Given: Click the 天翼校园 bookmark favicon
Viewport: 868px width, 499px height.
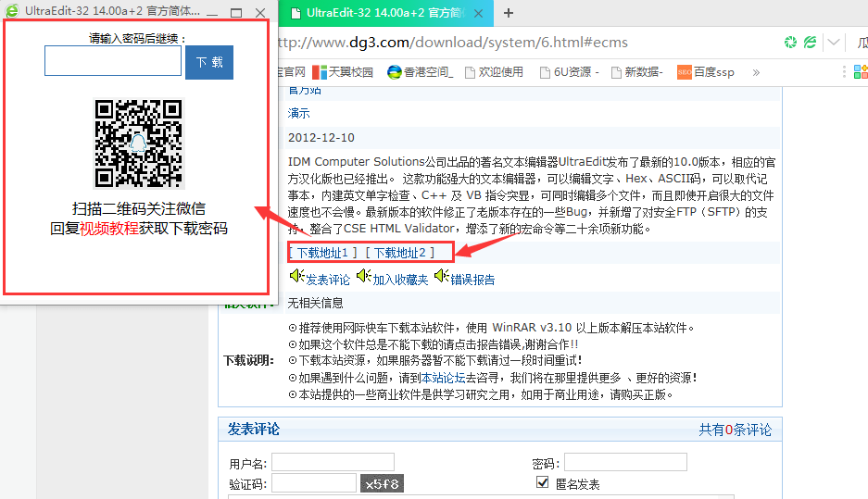Looking at the screenshot, I should [320, 72].
